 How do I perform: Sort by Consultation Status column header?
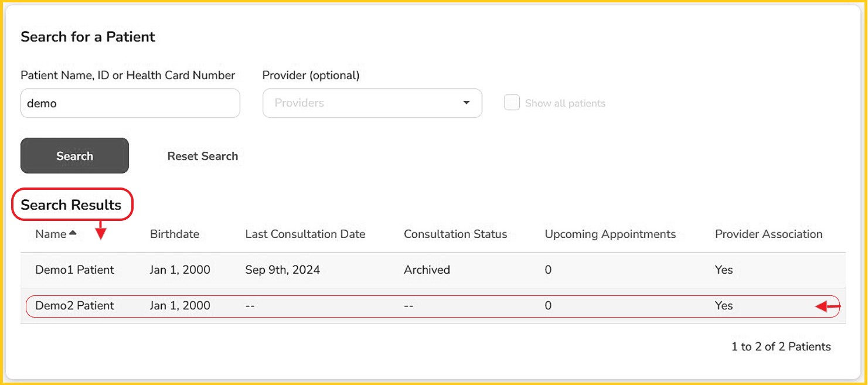click(455, 234)
